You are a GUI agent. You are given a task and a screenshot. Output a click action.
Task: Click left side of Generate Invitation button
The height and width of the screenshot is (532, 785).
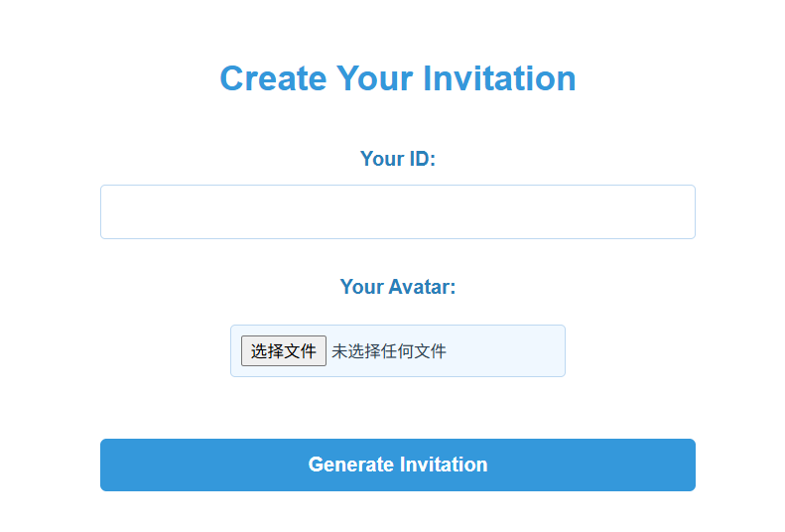[150, 465]
